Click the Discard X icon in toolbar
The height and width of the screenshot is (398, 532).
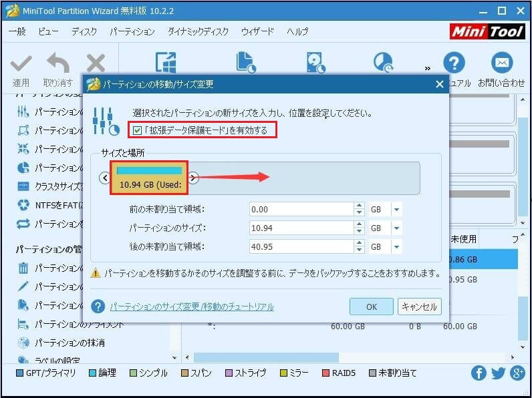[96, 63]
